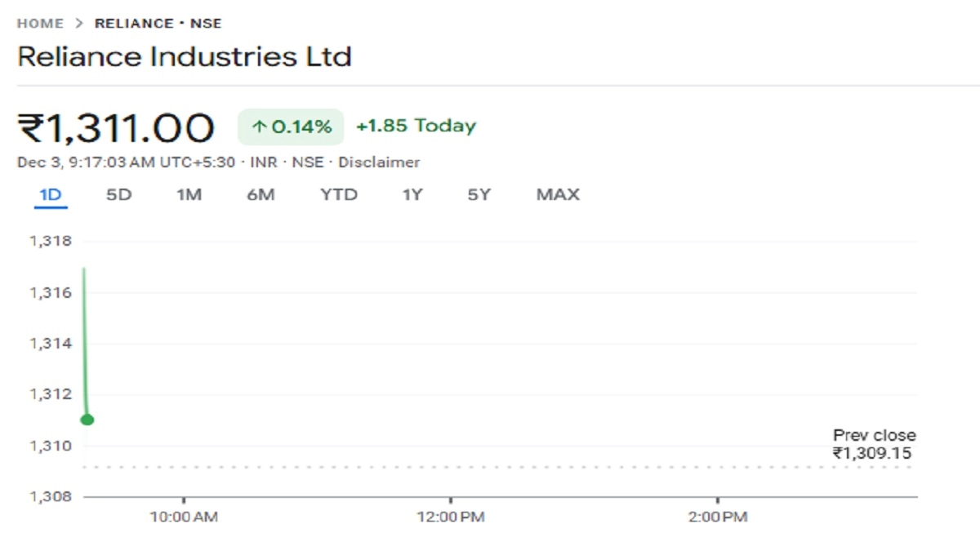The image size is (980, 551).
Task: Display the 5Y price chart
Action: tap(479, 194)
